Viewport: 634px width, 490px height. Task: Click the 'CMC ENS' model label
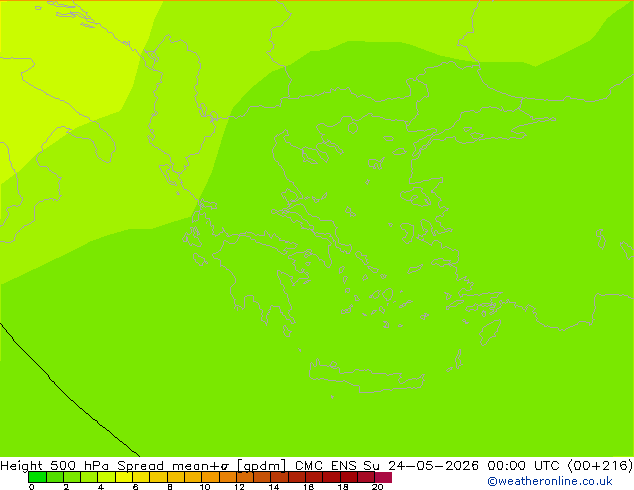pyautogui.click(x=326, y=465)
